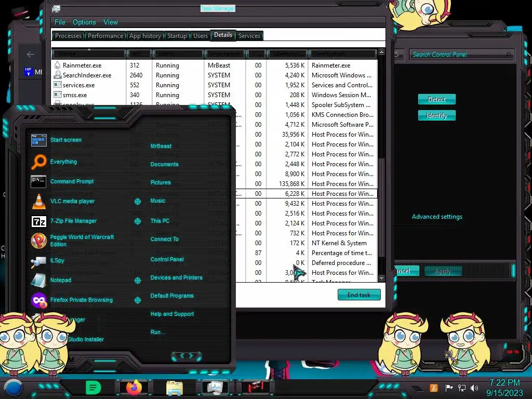Open red and black taskbar app
Viewport: 532px width, 399px height.
pyautogui.click(x=256, y=387)
